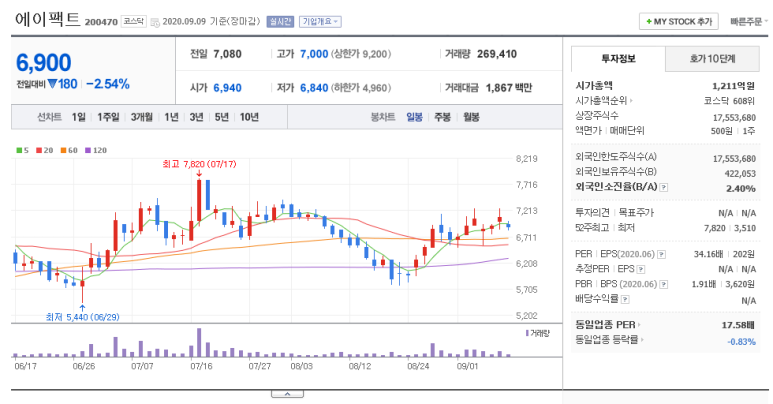Click the purple 120-day moving average legend

coord(96,150)
